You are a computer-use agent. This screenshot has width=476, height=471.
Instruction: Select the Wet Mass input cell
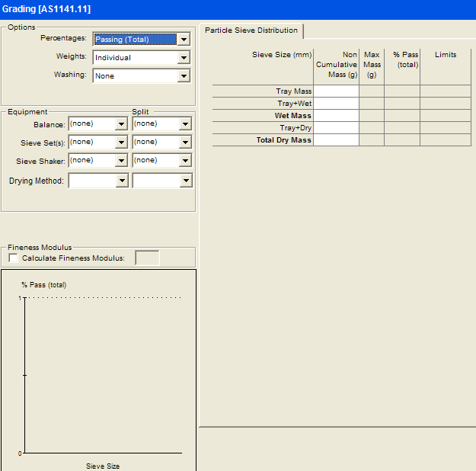point(336,116)
